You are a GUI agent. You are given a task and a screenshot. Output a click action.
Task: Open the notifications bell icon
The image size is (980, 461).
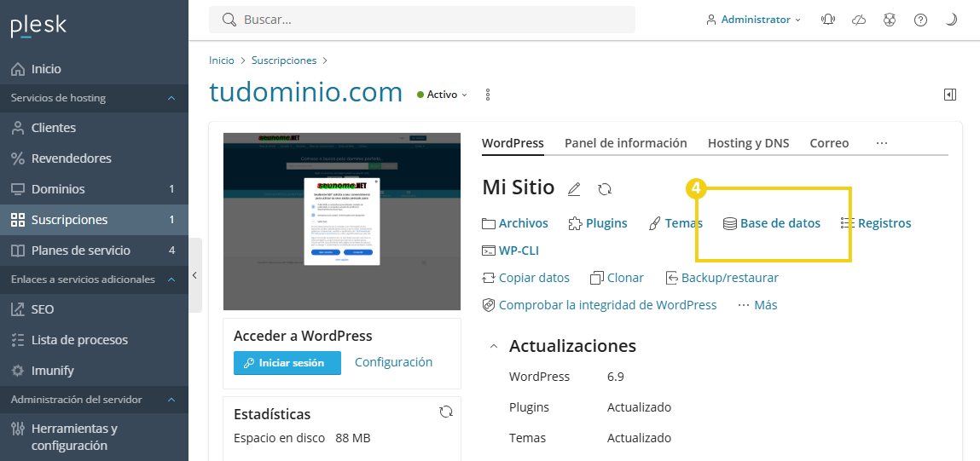[x=828, y=20]
